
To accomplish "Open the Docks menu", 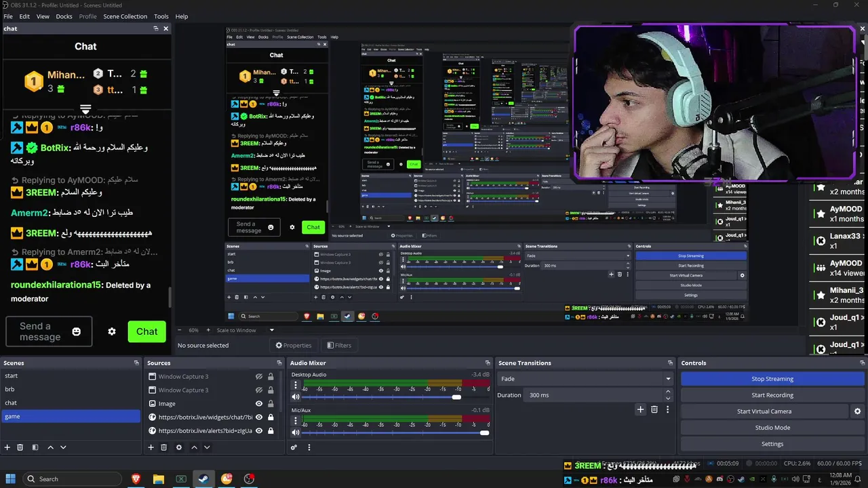I will pos(64,16).
